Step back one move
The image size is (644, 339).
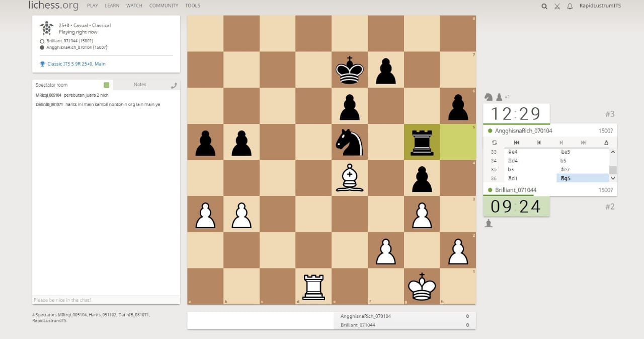[538, 143]
